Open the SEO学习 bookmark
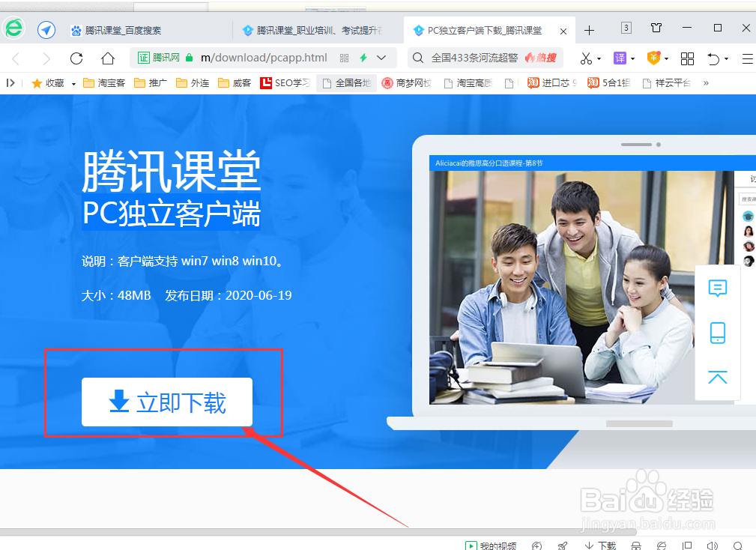 (x=285, y=83)
